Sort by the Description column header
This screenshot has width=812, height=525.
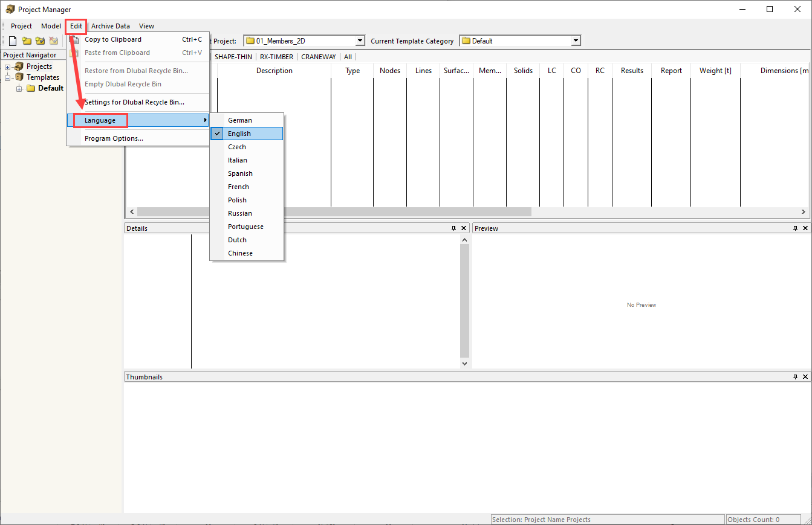tap(274, 71)
